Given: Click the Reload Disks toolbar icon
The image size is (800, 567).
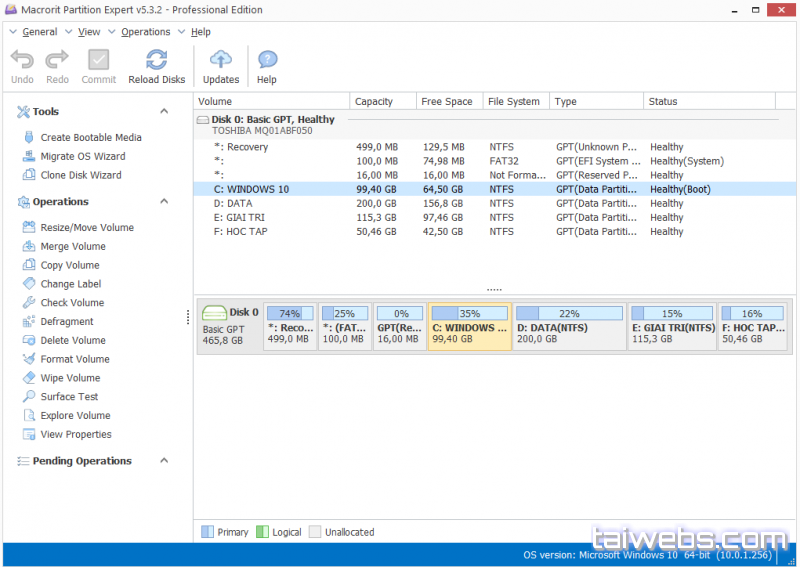Looking at the screenshot, I should tap(156, 60).
